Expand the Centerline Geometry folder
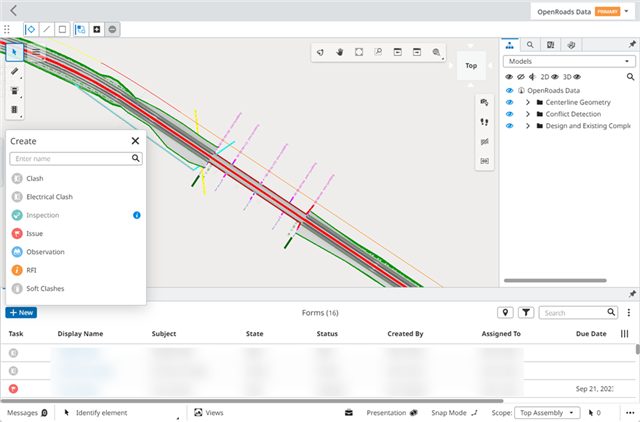Screen dimensions: 640x422 pyautogui.click(x=528, y=102)
